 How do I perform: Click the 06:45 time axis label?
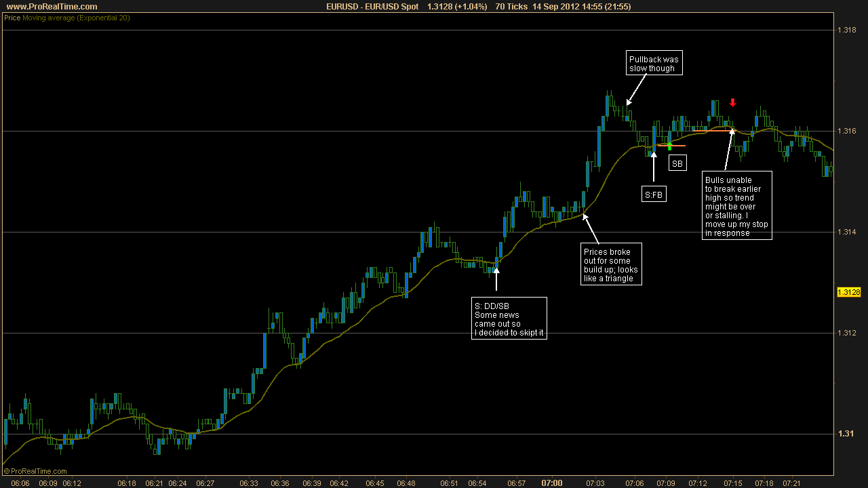(x=375, y=483)
